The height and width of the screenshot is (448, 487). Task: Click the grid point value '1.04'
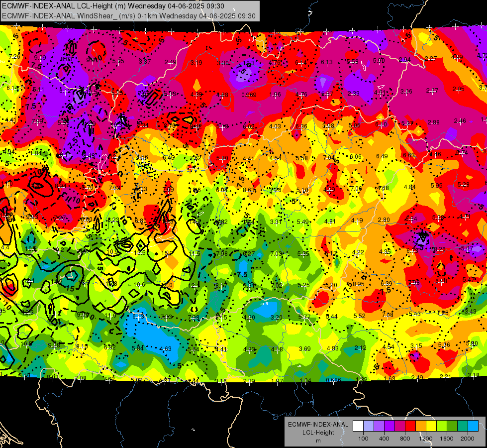(305, 380)
